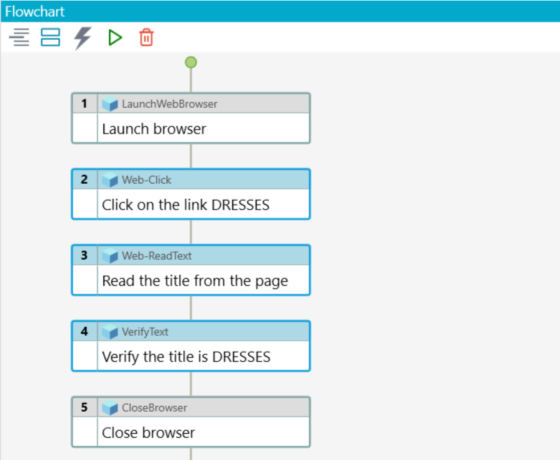
Task: Click the VerifyText step cube icon
Action: tap(110, 332)
